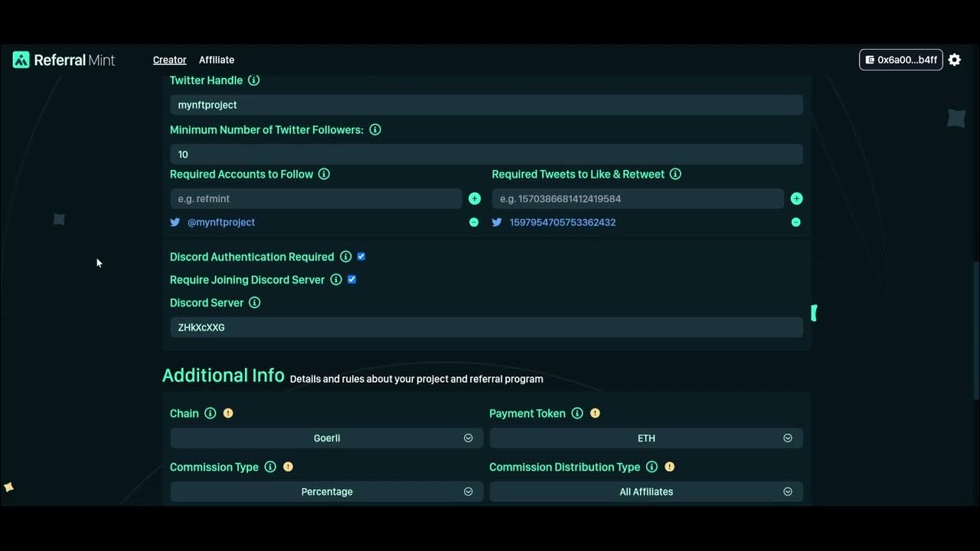The width and height of the screenshot is (980, 551).
Task: Open wallet 0x6a00...b4ff button
Action: tap(901, 60)
